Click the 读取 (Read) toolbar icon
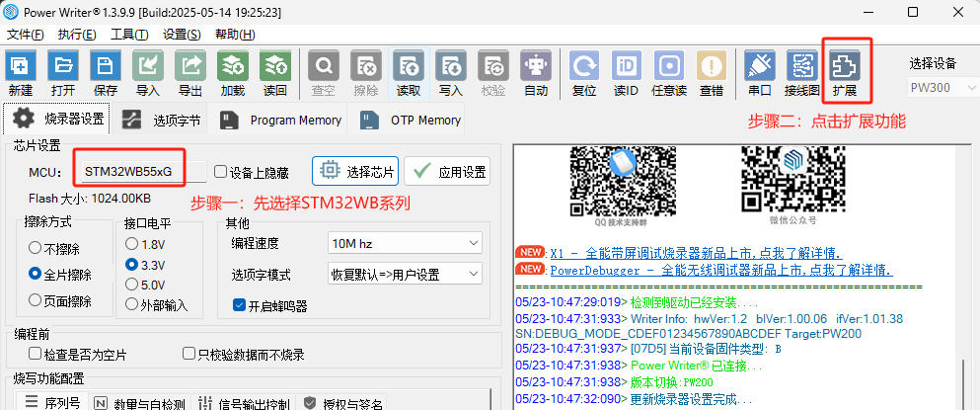The width and height of the screenshot is (980, 410). [409, 66]
